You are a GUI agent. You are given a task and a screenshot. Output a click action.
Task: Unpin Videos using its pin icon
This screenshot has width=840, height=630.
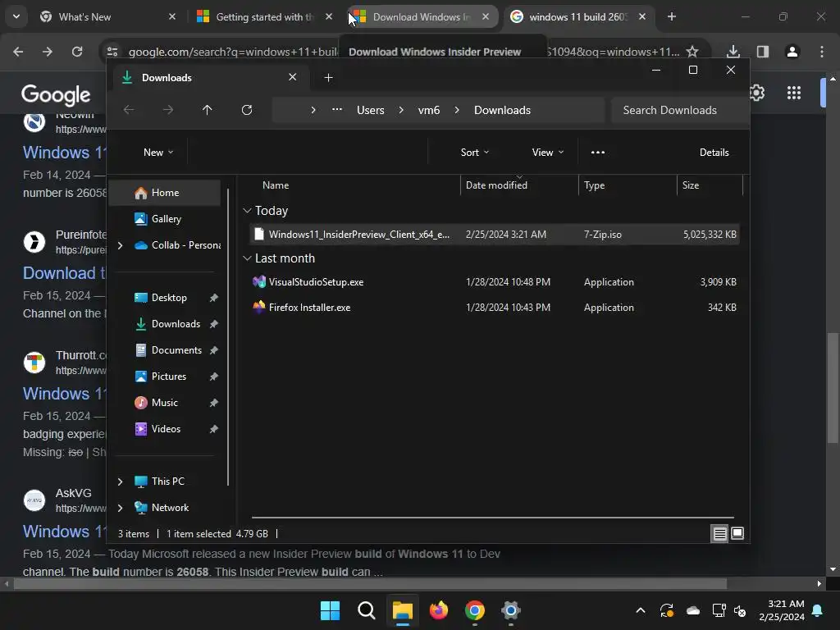point(214,429)
